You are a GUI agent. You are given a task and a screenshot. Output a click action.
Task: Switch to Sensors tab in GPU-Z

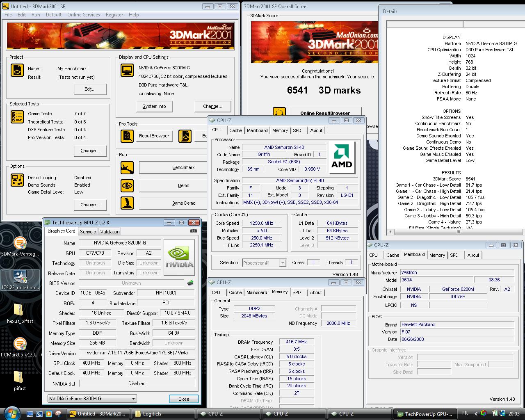coord(88,231)
